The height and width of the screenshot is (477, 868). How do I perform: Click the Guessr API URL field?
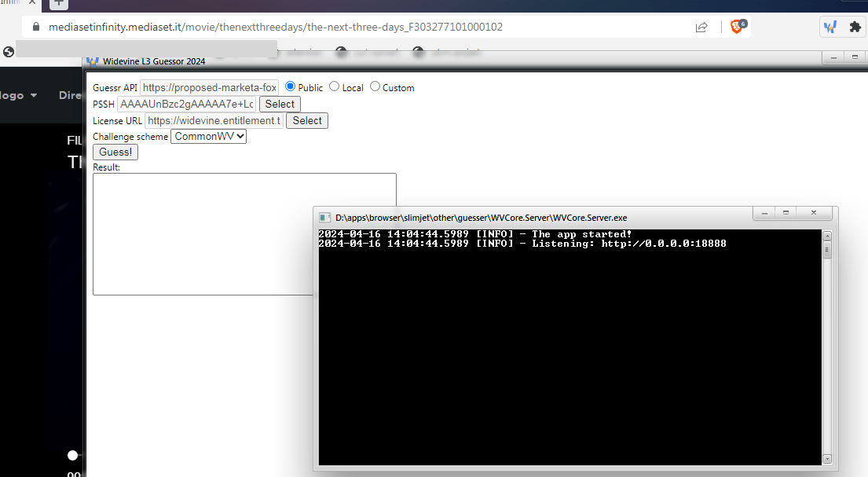point(209,87)
